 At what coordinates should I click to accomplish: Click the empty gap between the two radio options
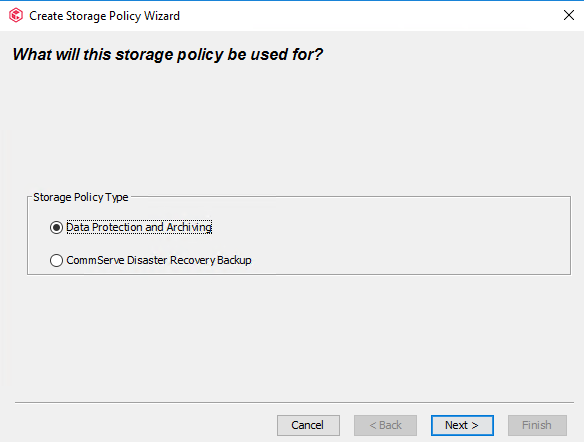[149, 244]
